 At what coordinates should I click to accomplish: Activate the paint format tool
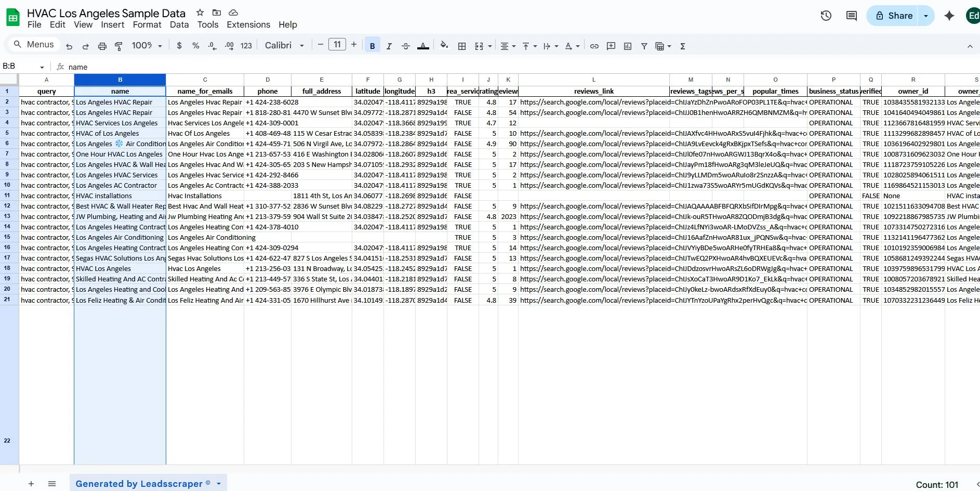118,46
